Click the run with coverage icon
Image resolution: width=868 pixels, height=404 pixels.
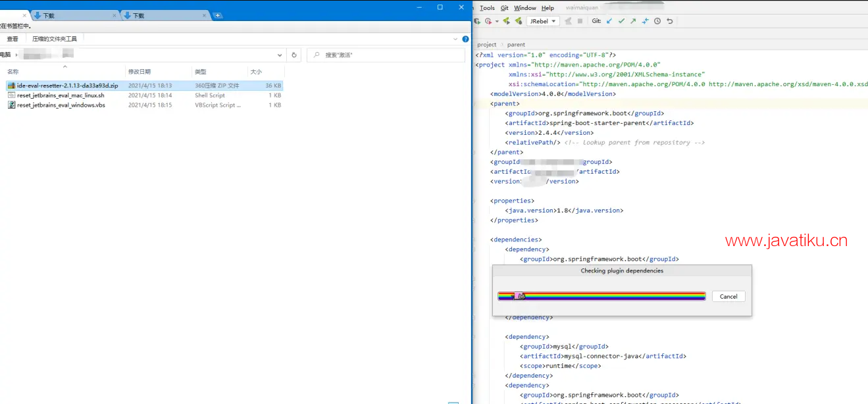(x=477, y=21)
